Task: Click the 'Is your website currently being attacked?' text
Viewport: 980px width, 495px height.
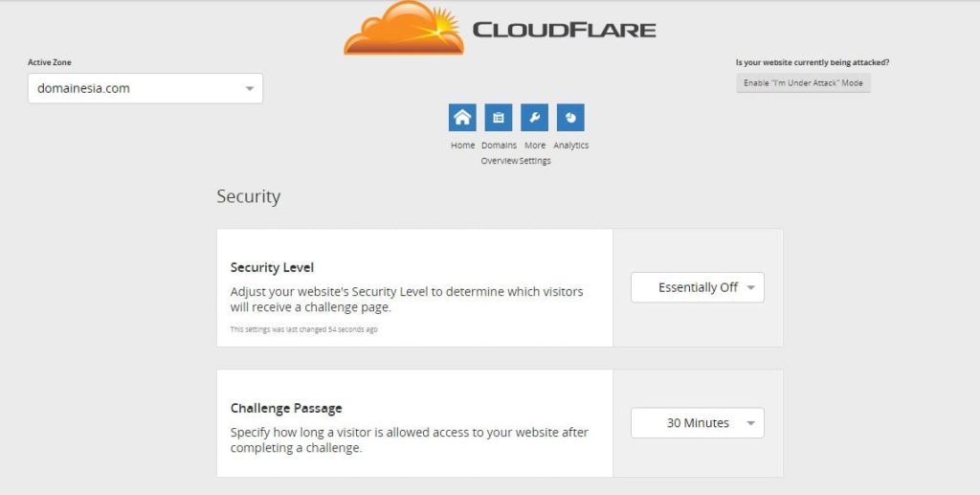Action: (x=812, y=62)
